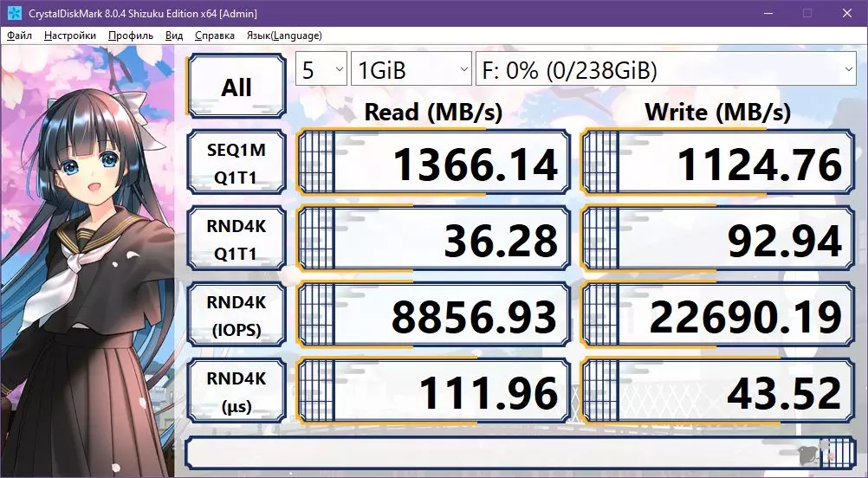The width and height of the screenshot is (868, 478).
Task: Run the RND4K (IOPS) test
Action: point(236,315)
